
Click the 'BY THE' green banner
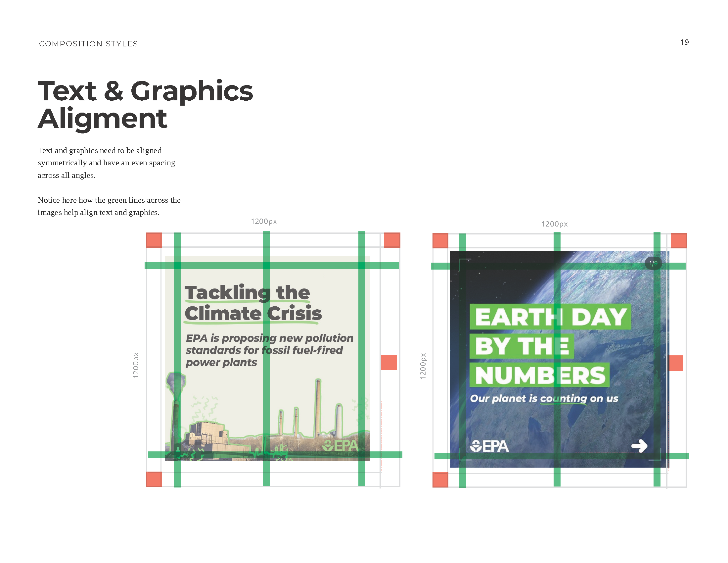521,346
